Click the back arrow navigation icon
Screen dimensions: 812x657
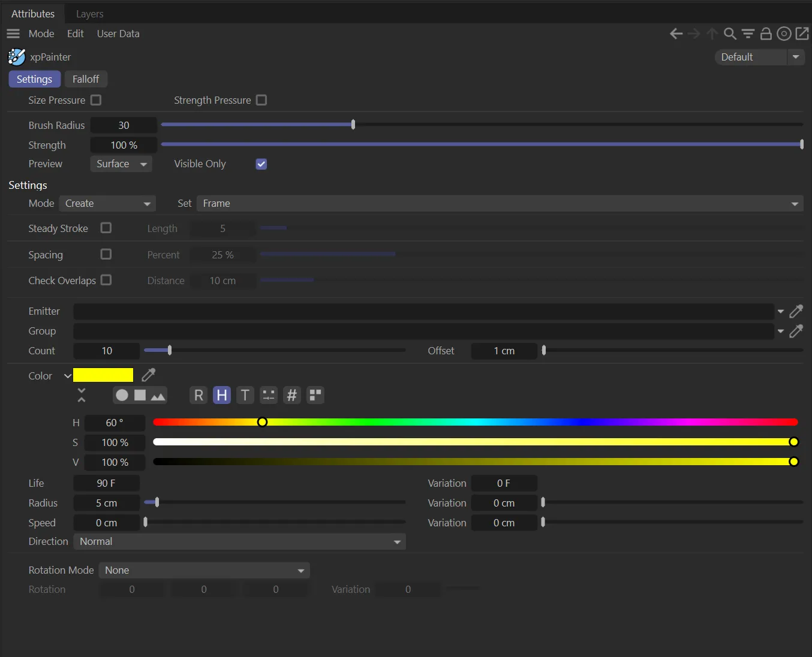click(676, 34)
